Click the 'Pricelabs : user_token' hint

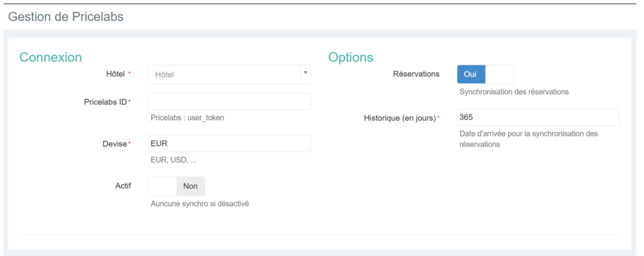[x=187, y=118]
